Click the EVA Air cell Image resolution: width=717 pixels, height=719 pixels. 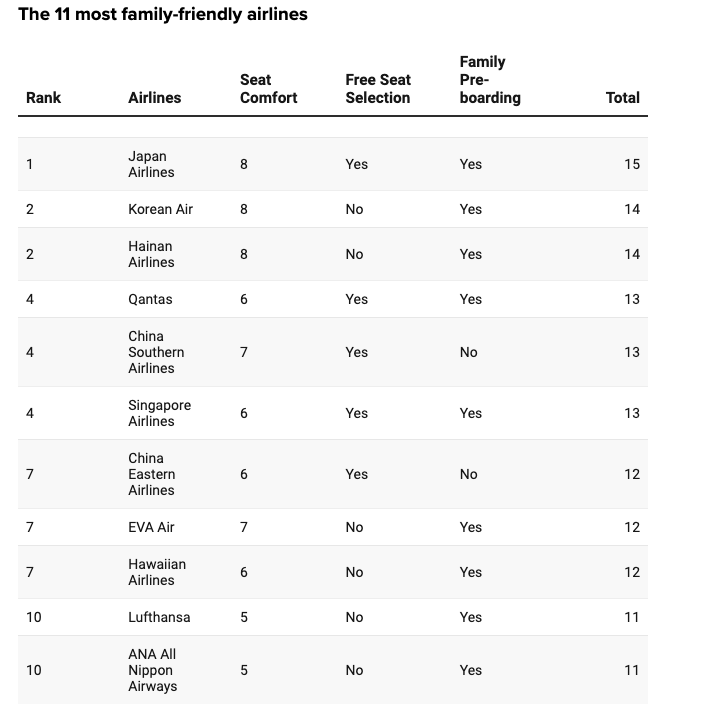[x=151, y=527]
